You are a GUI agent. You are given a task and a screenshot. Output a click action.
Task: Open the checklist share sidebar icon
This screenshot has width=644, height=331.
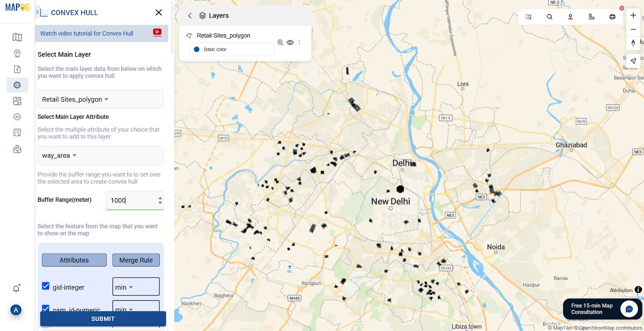17,132
